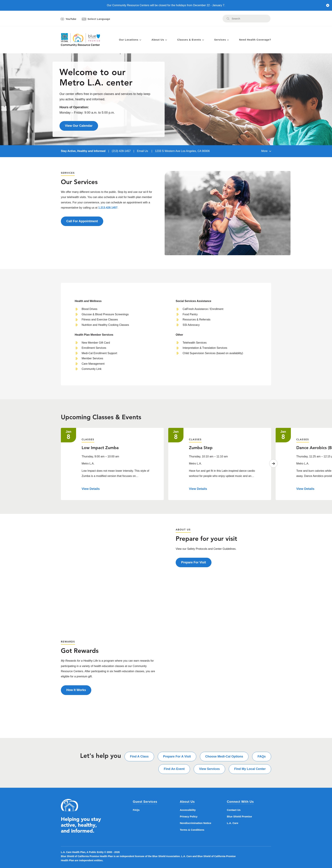View details for Dance Aerobics class
The image size is (332, 868).
pos(305,489)
